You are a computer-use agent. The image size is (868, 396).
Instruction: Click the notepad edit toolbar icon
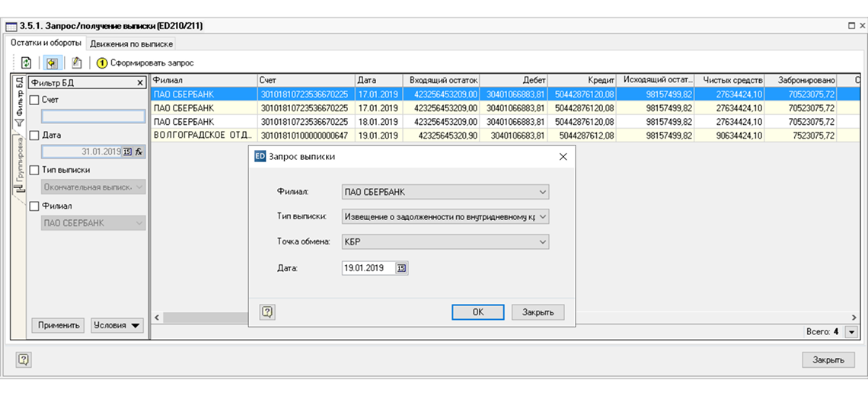76,62
